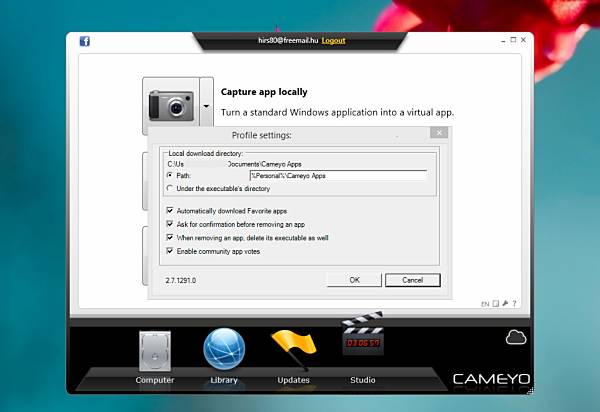Click the Cancel button
The height and width of the screenshot is (412, 600).
pyautogui.click(x=412, y=280)
